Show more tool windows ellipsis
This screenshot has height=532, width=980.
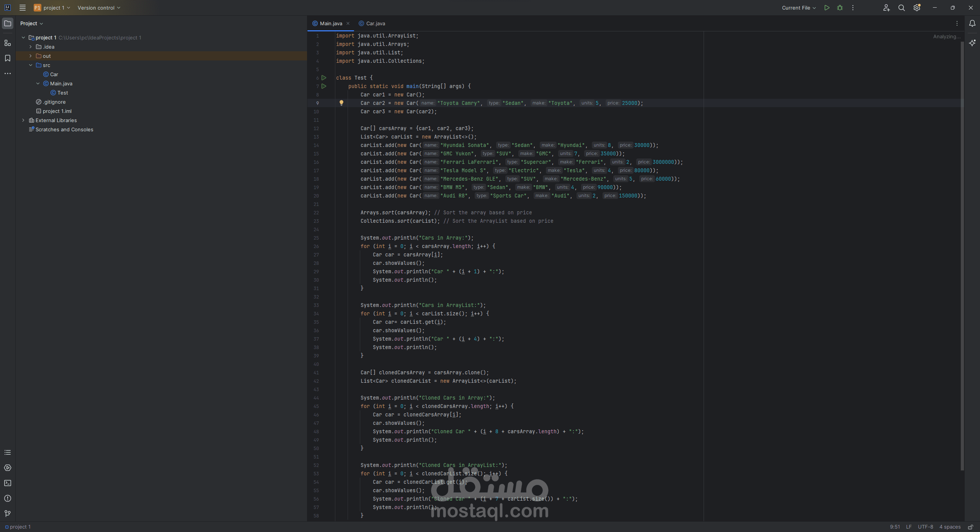[8, 73]
